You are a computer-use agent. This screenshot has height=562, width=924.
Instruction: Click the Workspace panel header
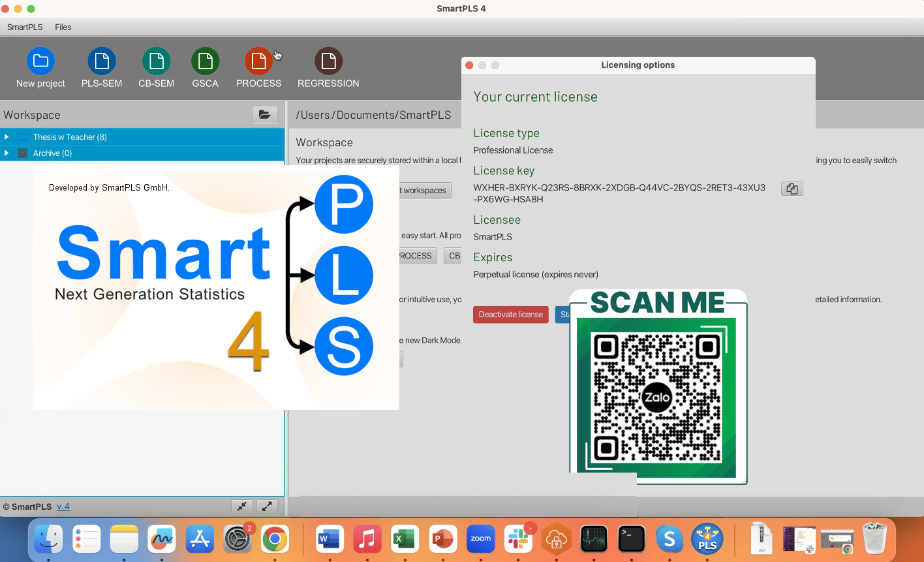pyautogui.click(x=32, y=115)
